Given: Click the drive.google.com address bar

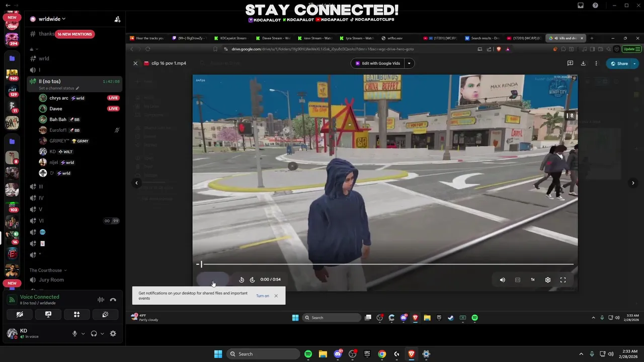Looking at the screenshot, I should coord(347,49).
